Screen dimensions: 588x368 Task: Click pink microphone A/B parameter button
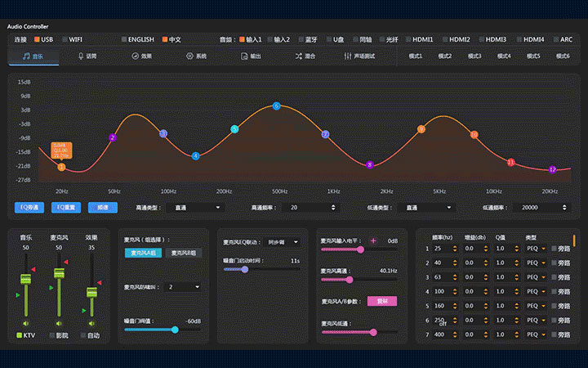(x=382, y=301)
